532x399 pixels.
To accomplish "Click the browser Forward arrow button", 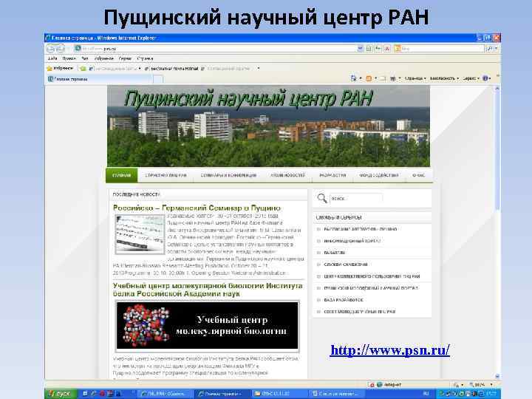I will click(60, 49).
